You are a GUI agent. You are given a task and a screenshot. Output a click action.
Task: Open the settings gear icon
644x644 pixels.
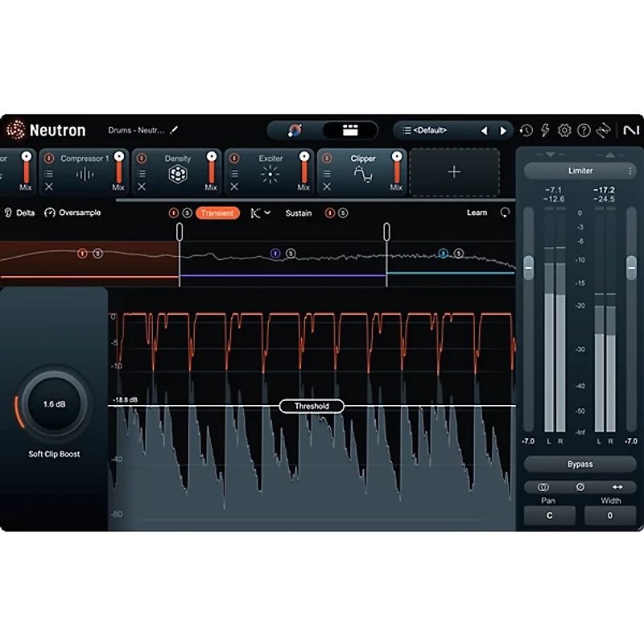click(x=564, y=130)
